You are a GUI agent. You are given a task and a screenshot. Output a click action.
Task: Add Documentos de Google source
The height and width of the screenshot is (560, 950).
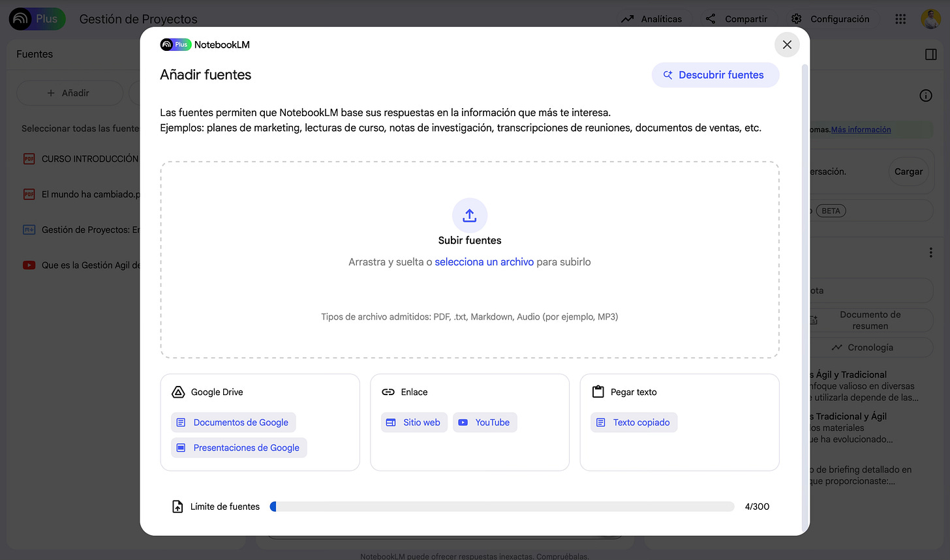[x=234, y=422]
